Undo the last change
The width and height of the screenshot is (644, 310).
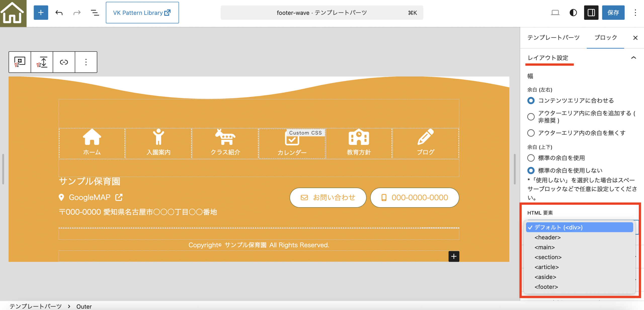click(59, 13)
